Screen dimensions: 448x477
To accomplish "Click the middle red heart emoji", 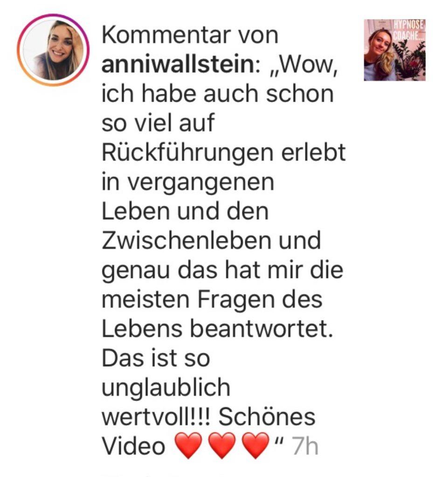I will pos(222,446).
